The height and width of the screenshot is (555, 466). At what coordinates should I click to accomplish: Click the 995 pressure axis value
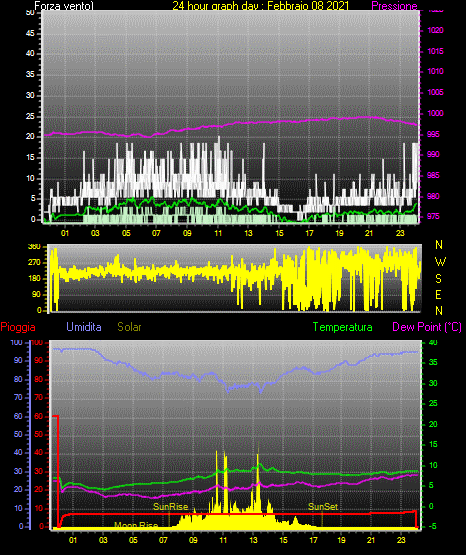(433, 134)
